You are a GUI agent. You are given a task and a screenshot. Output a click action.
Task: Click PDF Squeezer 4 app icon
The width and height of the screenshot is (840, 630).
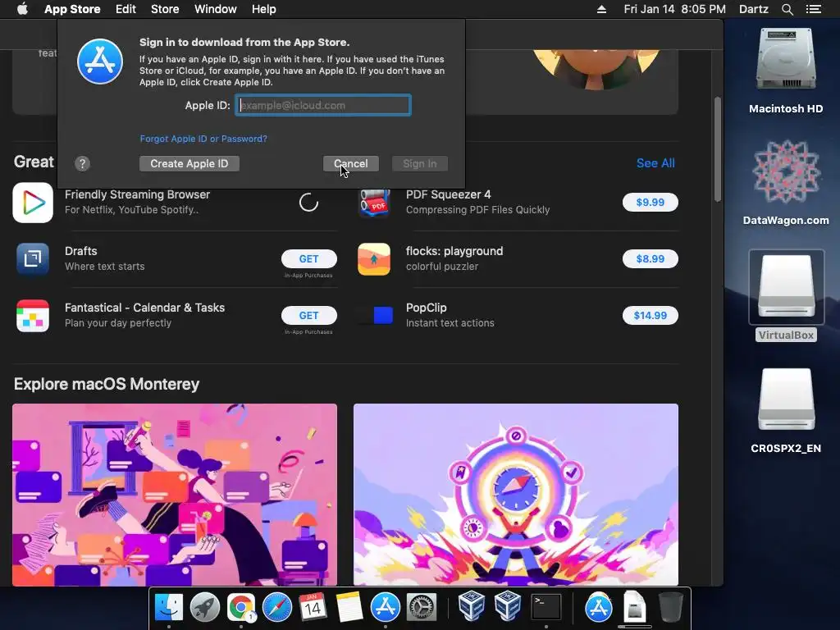coord(374,203)
